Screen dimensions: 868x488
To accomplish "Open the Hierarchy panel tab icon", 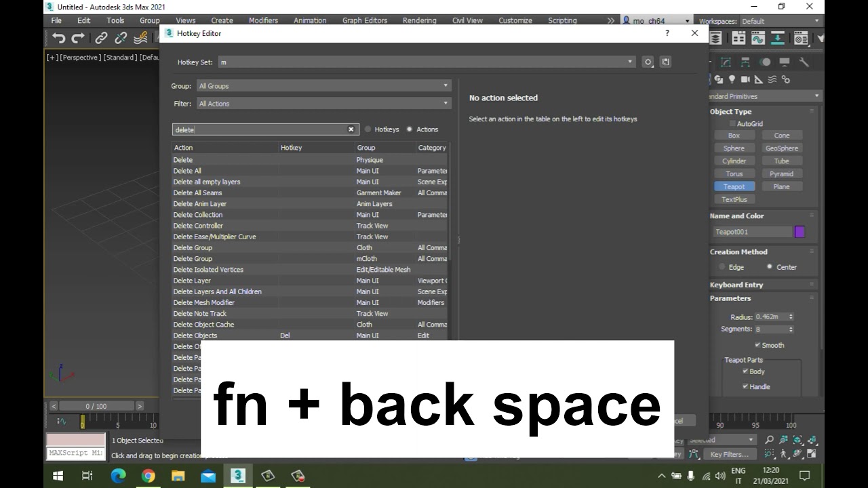I will (745, 62).
